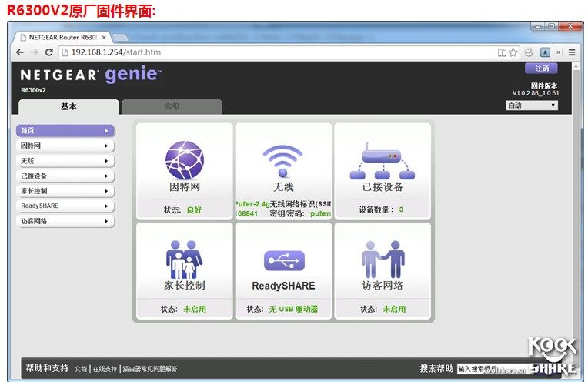Open ReadySHARE in the sidebar menu
The height and width of the screenshot is (382, 588).
point(65,206)
